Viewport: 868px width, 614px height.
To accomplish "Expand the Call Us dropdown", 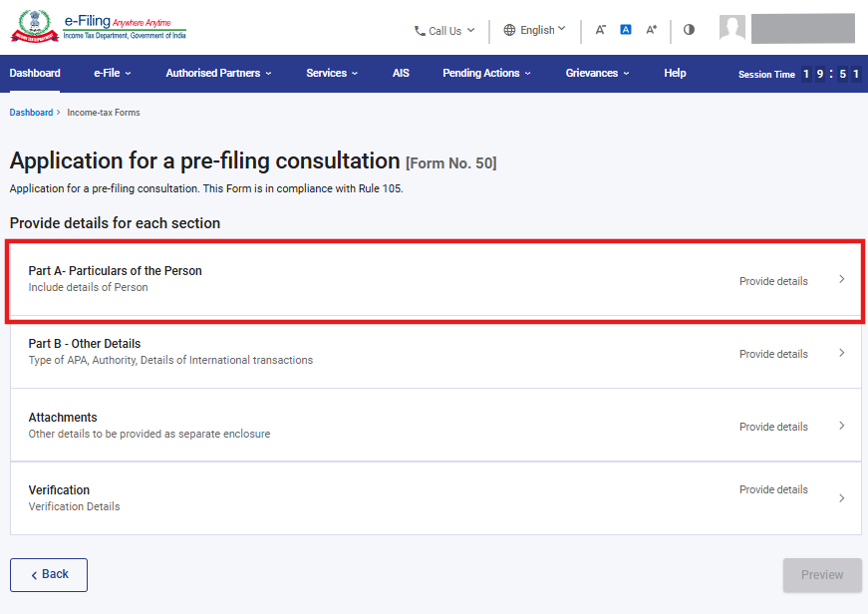I will [x=444, y=31].
